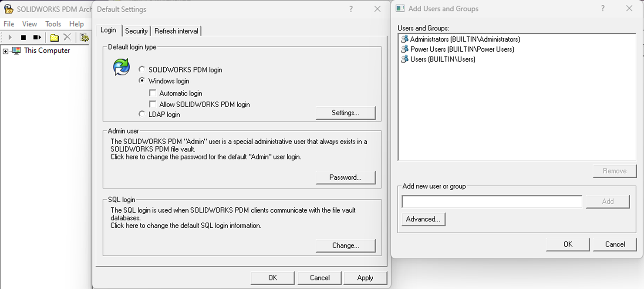Select the Administrators group entry
This screenshot has width=644, height=289.
pyautogui.click(x=464, y=39)
